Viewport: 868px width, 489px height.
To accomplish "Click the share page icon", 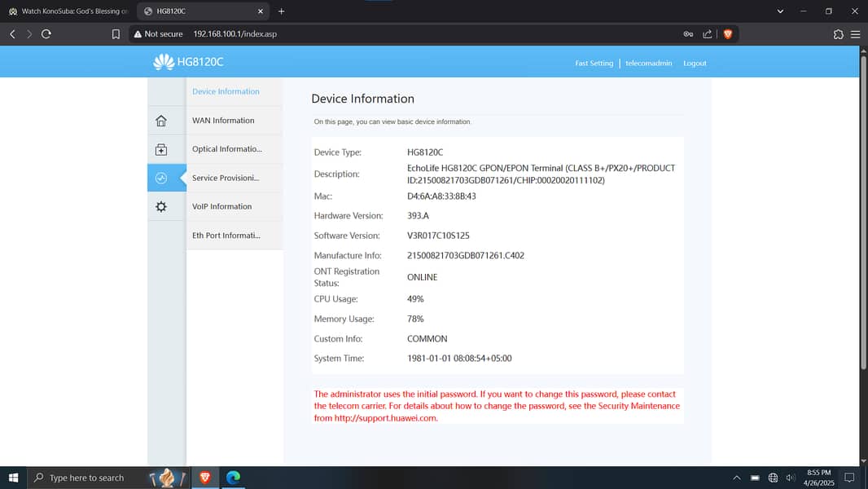I will point(708,33).
